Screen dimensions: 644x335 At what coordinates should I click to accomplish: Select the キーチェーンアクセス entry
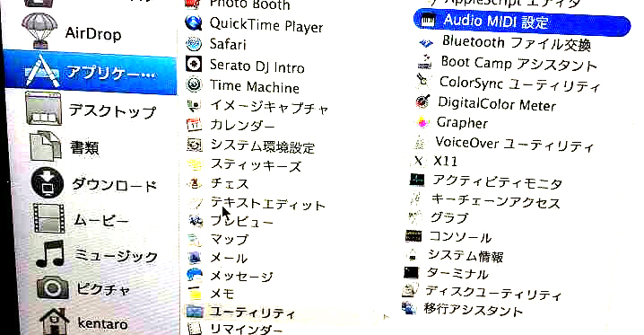point(496,200)
